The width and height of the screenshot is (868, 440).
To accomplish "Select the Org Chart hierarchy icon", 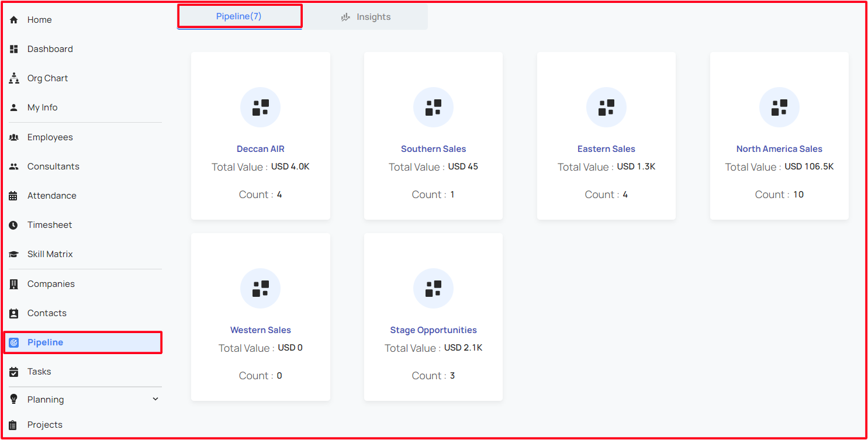I will click(14, 78).
